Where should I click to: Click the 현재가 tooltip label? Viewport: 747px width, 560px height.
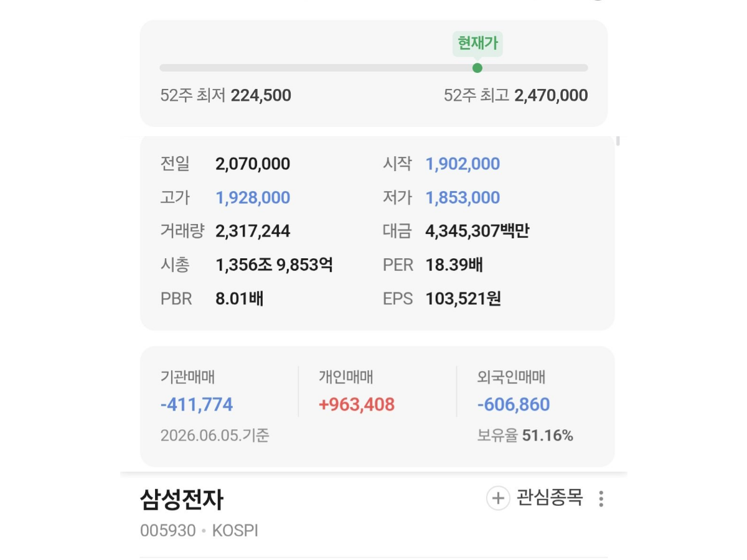tap(477, 44)
